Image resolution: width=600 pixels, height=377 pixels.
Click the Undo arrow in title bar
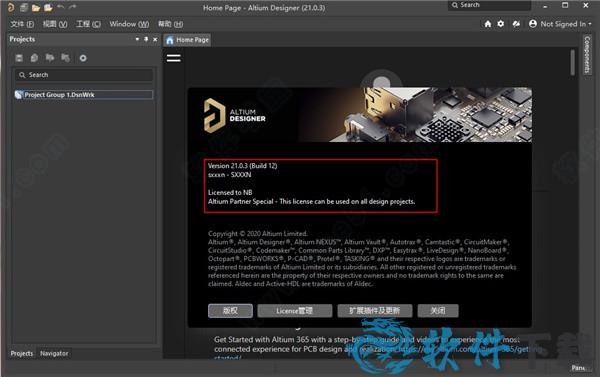tap(60, 7)
